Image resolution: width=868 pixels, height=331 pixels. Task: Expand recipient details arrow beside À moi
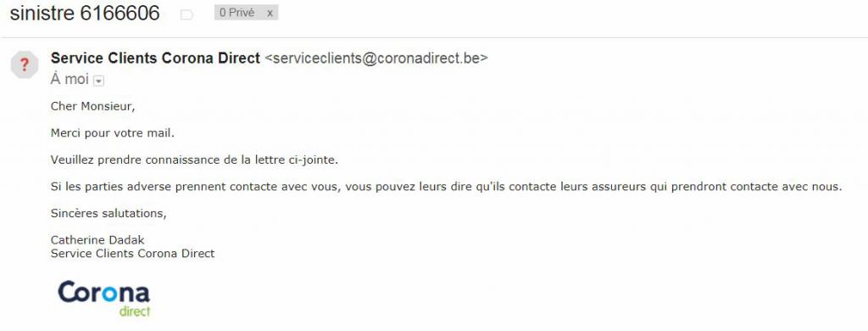[98, 81]
